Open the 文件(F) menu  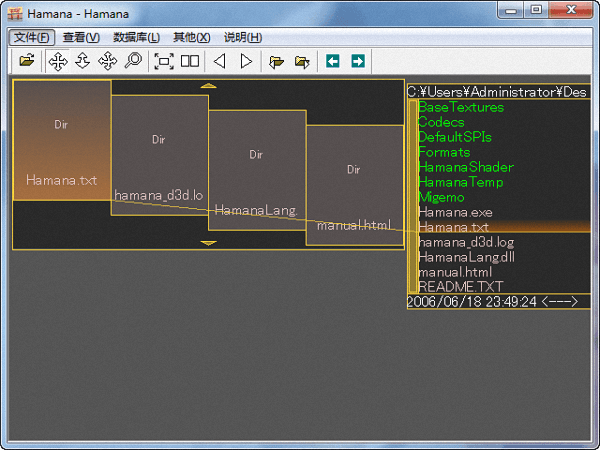pyautogui.click(x=32, y=37)
